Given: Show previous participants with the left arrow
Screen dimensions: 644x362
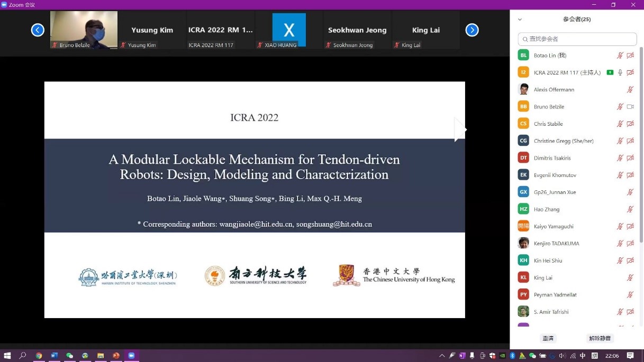Looking at the screenshot, I should 38,30.
